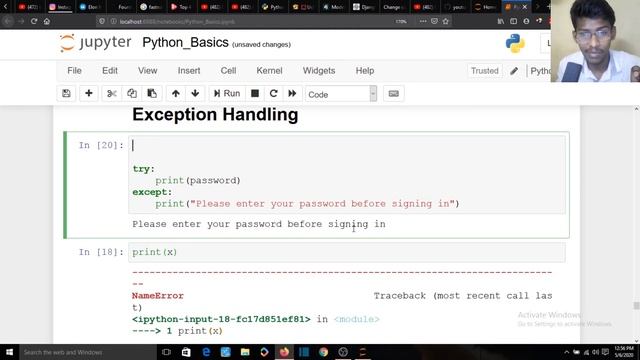Paste cells below icon
This screenshot has width=640, height=360.
pyautogui.click(x=152, y=93)
